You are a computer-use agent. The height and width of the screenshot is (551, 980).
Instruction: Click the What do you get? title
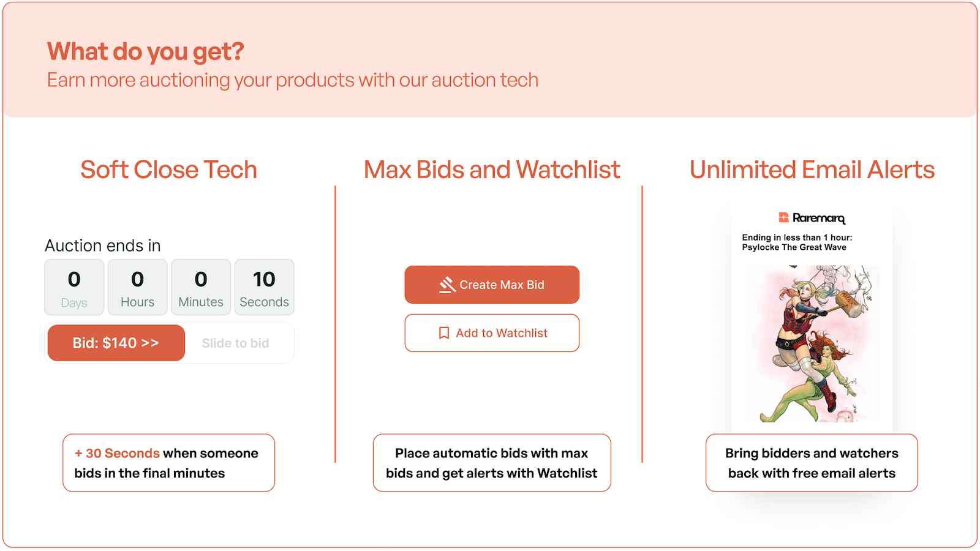coord(146,51)
